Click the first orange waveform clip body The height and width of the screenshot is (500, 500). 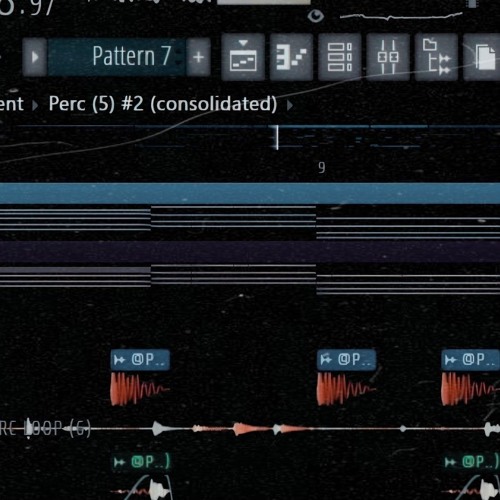[140, 389]
